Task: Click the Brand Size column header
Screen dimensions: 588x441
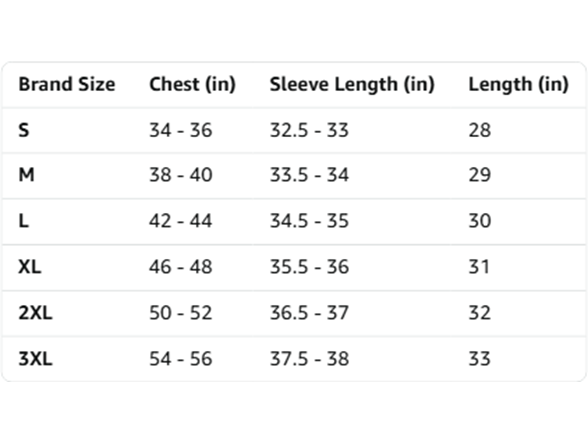Action: click(67, 84)
